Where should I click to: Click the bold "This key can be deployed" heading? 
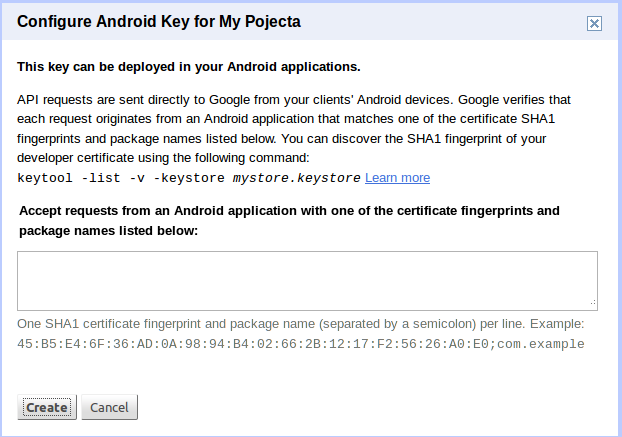point(189,67)
